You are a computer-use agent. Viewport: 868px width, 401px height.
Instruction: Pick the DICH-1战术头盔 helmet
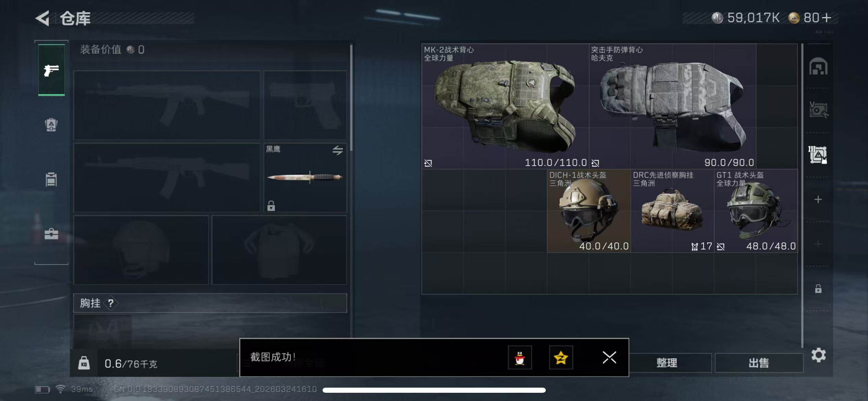click(589, 211)
